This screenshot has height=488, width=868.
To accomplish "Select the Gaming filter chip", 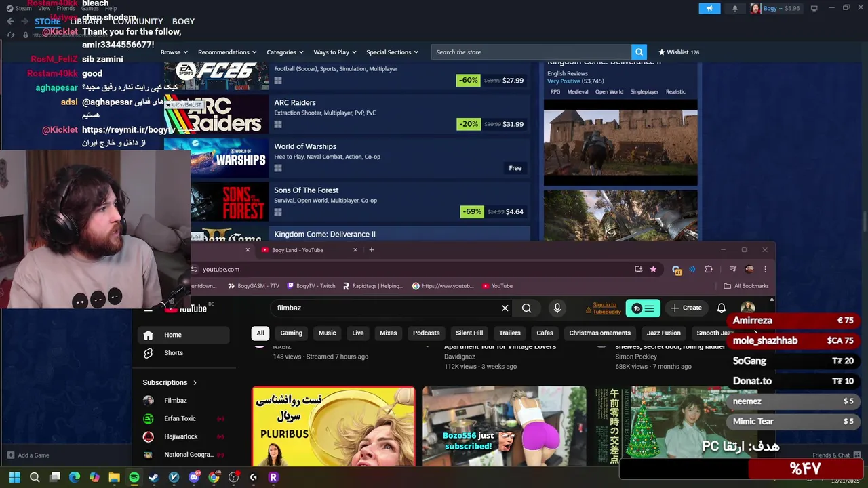I will 292,333.
